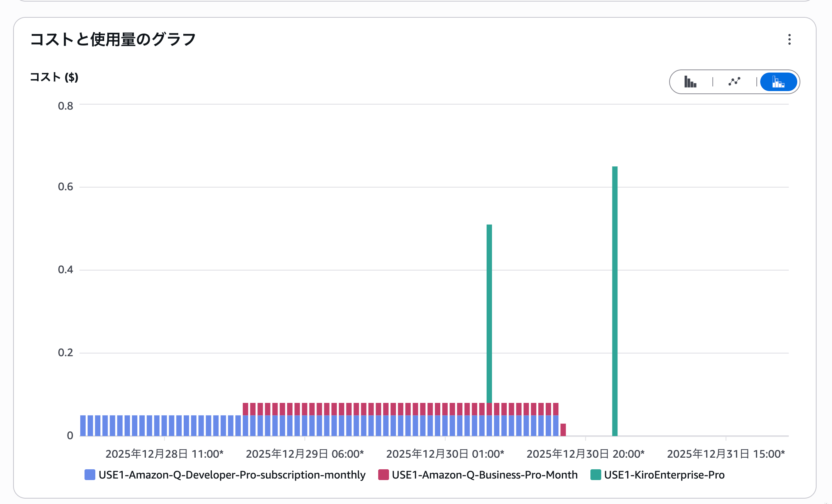
Task: Switch to the bar chart view
Action: point(690,82)
